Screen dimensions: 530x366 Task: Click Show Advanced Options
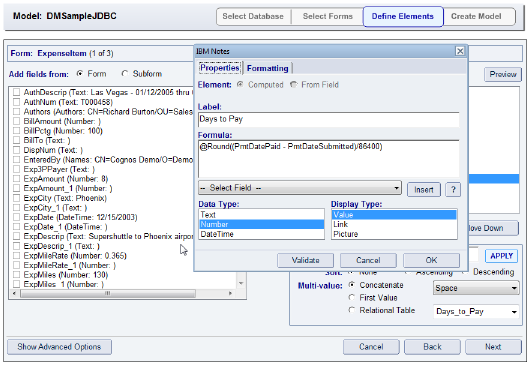tap(59, 347)
